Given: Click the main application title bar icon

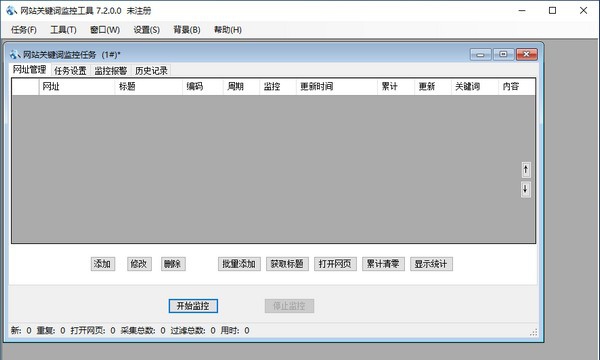Looking at the screenshot, I should [11, 11].
